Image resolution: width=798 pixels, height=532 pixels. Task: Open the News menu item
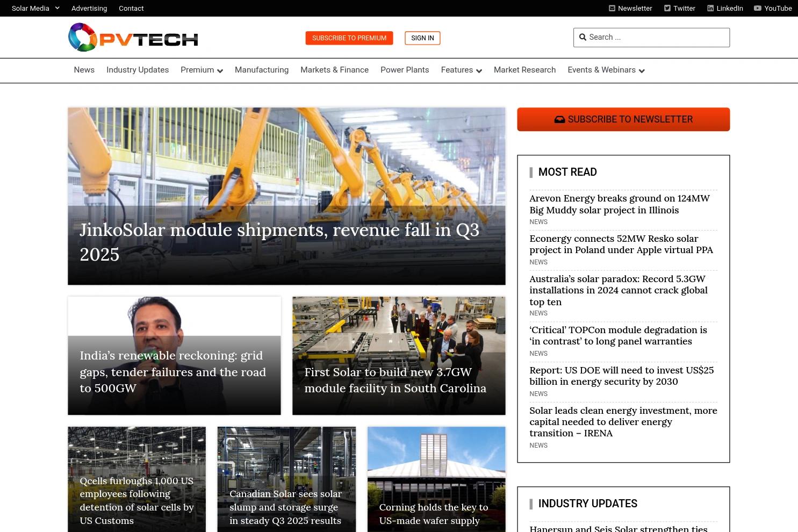[84, 70]
